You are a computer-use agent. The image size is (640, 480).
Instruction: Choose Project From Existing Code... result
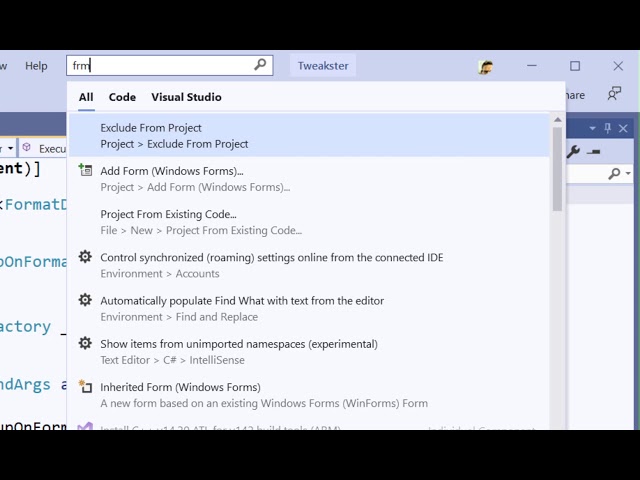click(x=309, y=222)
